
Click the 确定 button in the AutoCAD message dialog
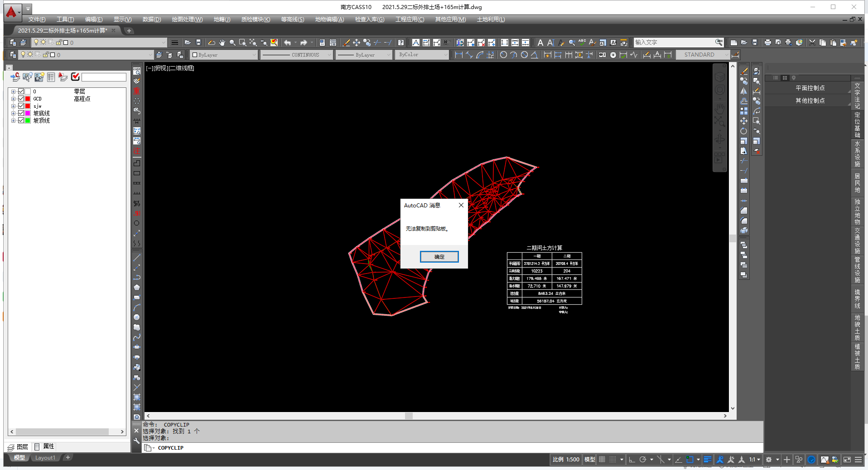(x=439, y=257)
